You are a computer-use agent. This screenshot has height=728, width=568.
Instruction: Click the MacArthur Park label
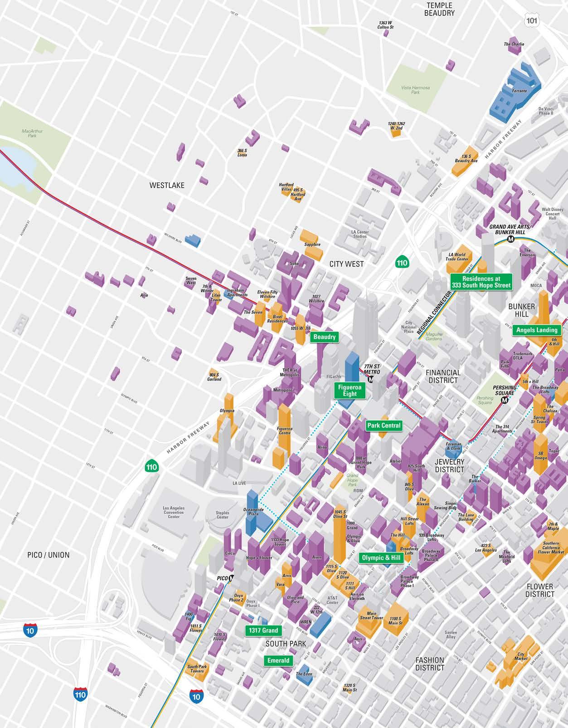(x=32, y=133)
